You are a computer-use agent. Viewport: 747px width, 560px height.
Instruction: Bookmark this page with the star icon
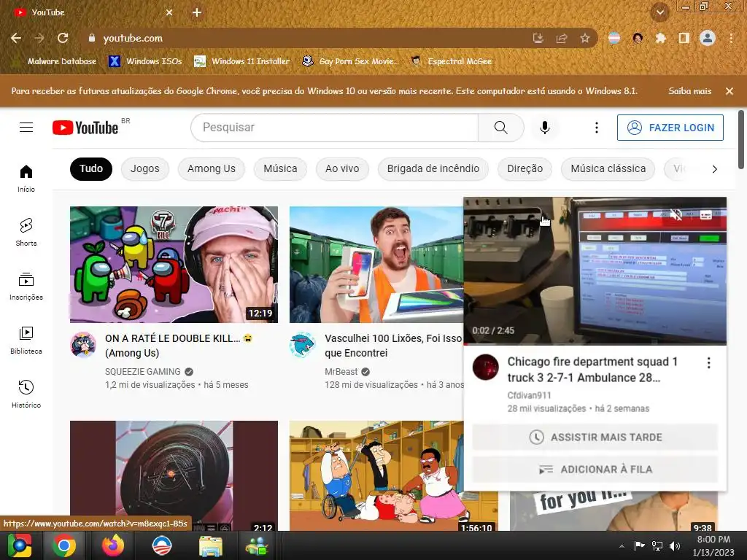pos(585,38)
